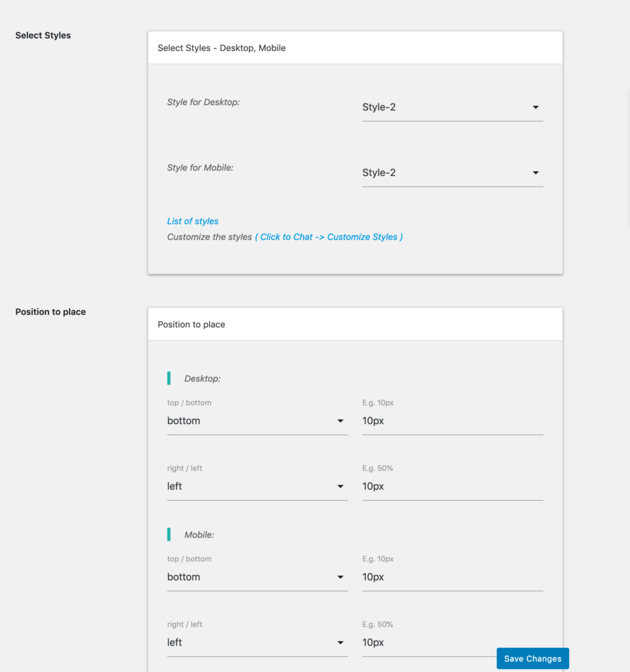Open the List of styles link
Viewport: 630px width, 672px height.
[192, 221]
